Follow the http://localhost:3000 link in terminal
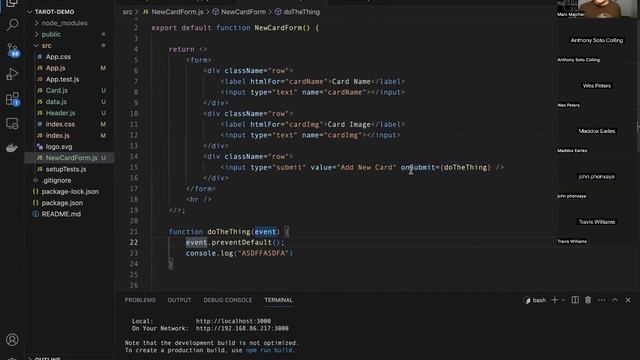This screenshot has width=640, height=360. [x=233, y=321]
